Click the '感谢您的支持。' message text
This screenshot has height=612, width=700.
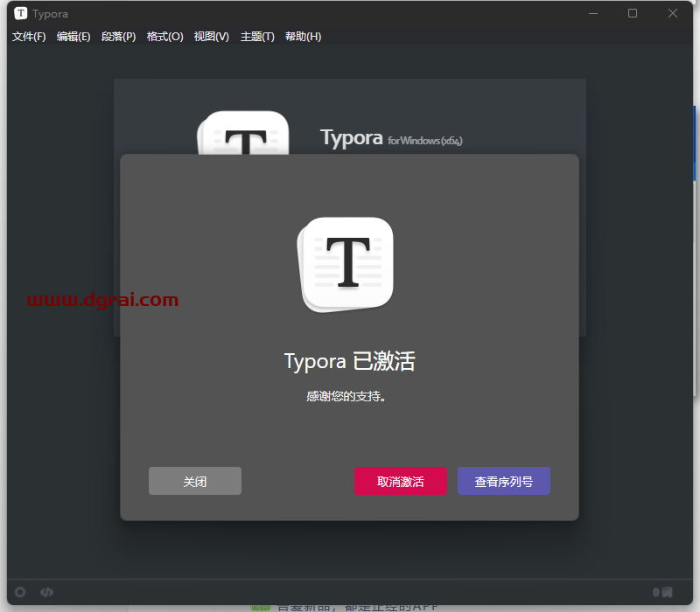click(346, 396)
